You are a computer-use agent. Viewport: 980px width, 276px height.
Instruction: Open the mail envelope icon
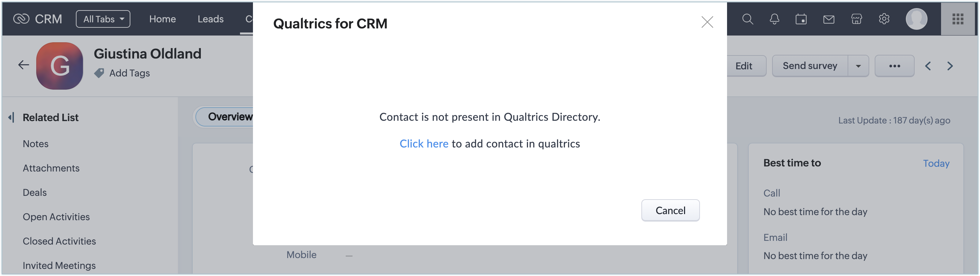coord(829,19)
